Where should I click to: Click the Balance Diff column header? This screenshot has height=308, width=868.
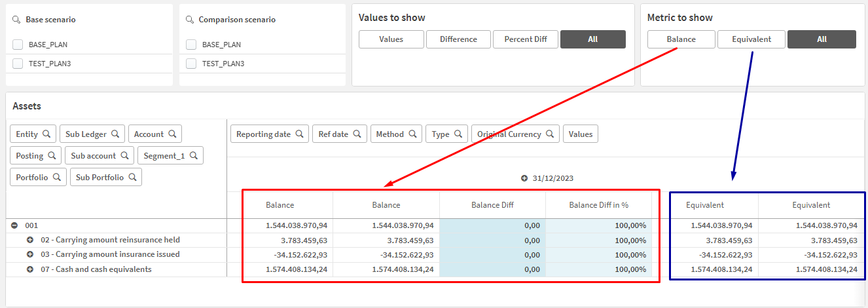(492, 205)
